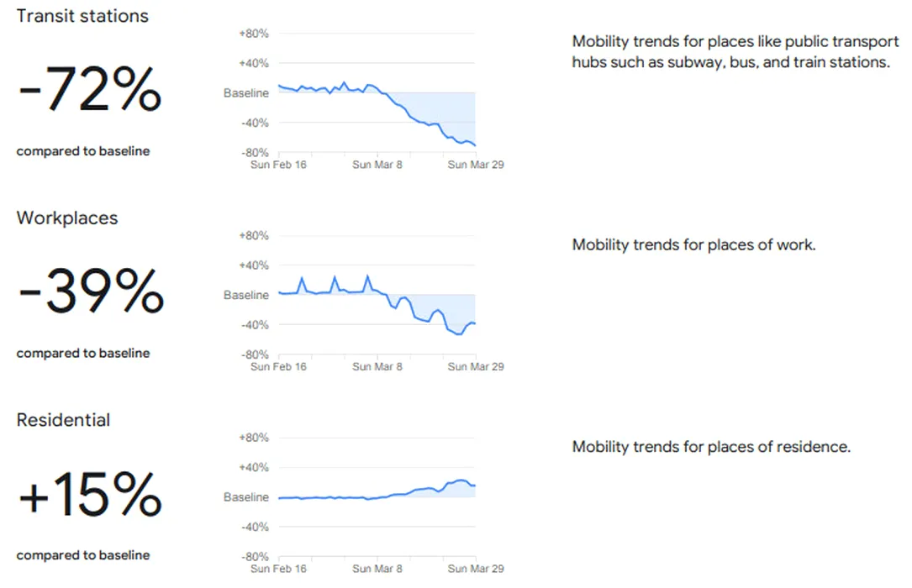Select the -39% workplaces figure
This screenshot has width=912, height=588.
(x=91, y=291)
